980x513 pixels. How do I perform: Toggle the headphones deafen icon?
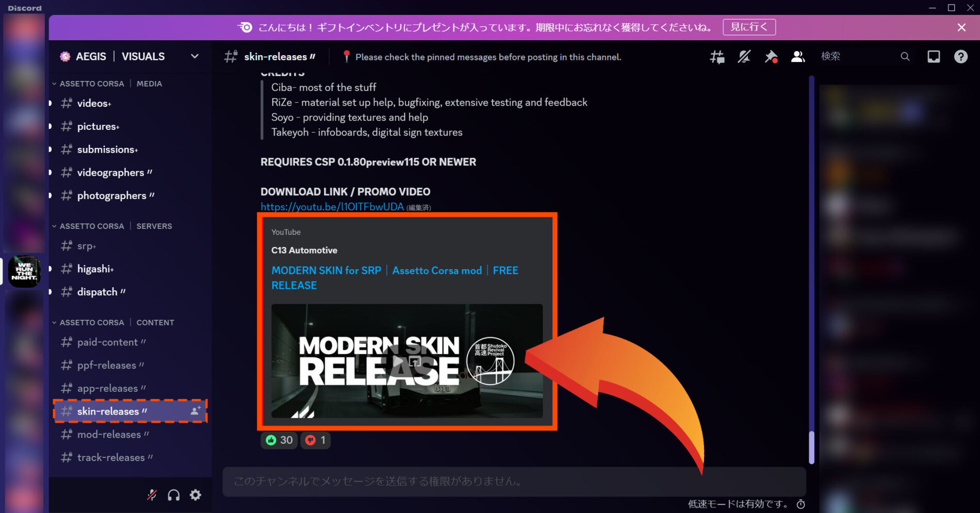coord(174,495)
